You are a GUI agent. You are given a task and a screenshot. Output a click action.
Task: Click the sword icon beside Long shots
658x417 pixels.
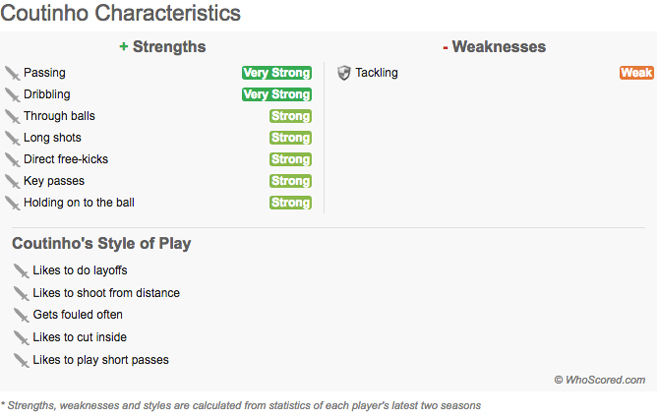[13, 138]
